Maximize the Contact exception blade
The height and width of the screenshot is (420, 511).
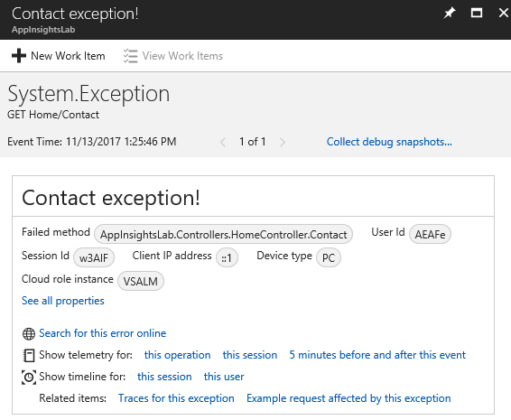tap(477, 13)
